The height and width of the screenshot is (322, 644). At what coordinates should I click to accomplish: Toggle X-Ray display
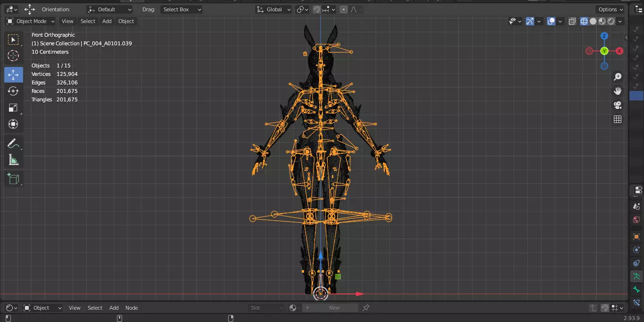572,21
